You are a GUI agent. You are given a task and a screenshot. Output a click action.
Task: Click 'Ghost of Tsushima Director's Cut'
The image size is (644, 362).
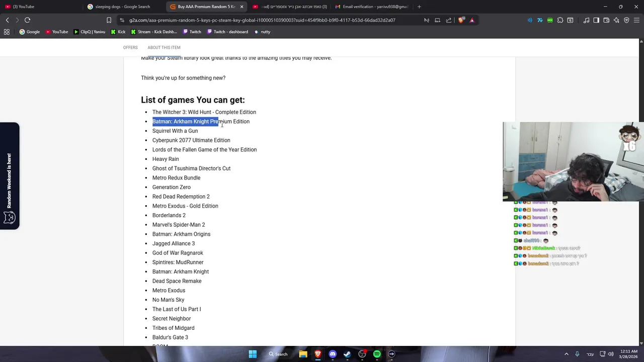tap(191, 168)
